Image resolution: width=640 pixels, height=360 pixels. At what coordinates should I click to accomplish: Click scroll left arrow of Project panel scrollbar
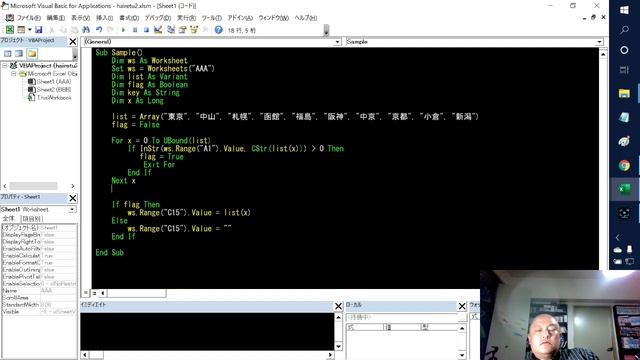point(5,186)
